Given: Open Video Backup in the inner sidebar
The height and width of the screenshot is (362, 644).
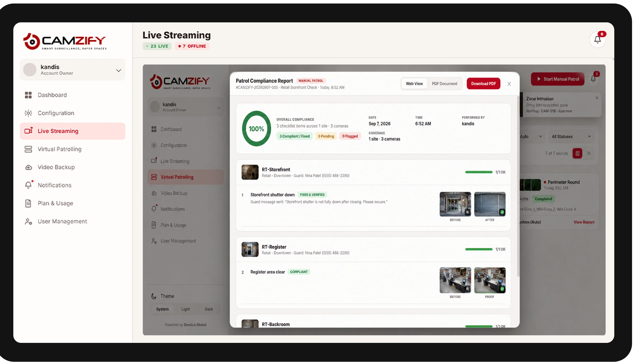Looking at the screenshot, I should point(185,193).
